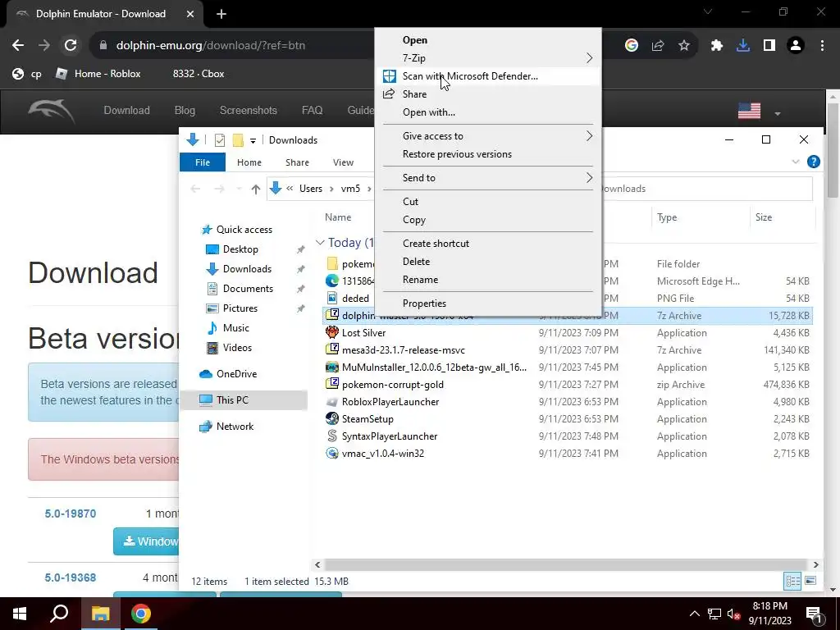The width and height of the screenshot is (840, 630).
Task: Open the cp bookmark
Action: [x=27, y=74]
